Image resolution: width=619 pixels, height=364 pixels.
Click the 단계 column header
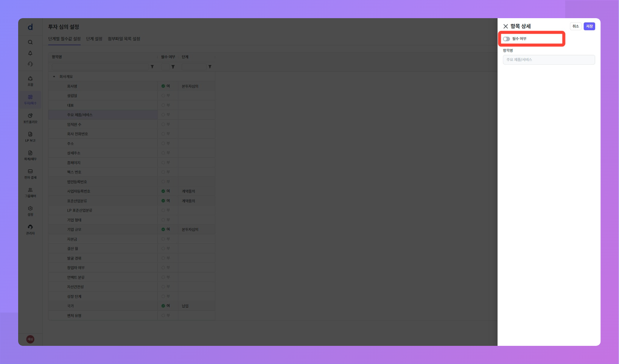tap(185, 57)
